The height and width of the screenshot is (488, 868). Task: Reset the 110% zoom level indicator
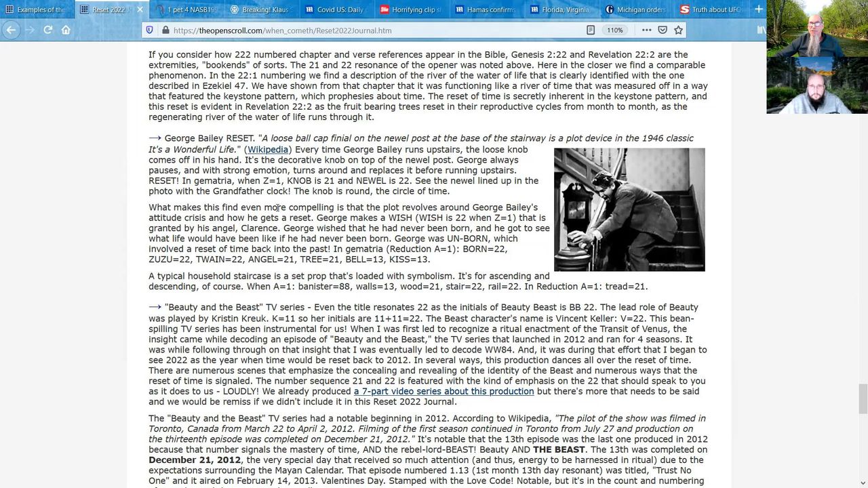point(614,30)
